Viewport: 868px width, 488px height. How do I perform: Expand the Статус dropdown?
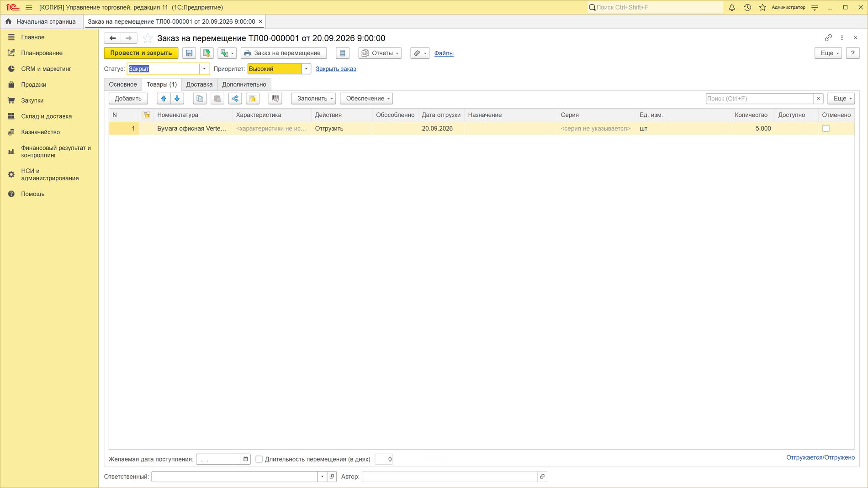(x=204, y=69)
